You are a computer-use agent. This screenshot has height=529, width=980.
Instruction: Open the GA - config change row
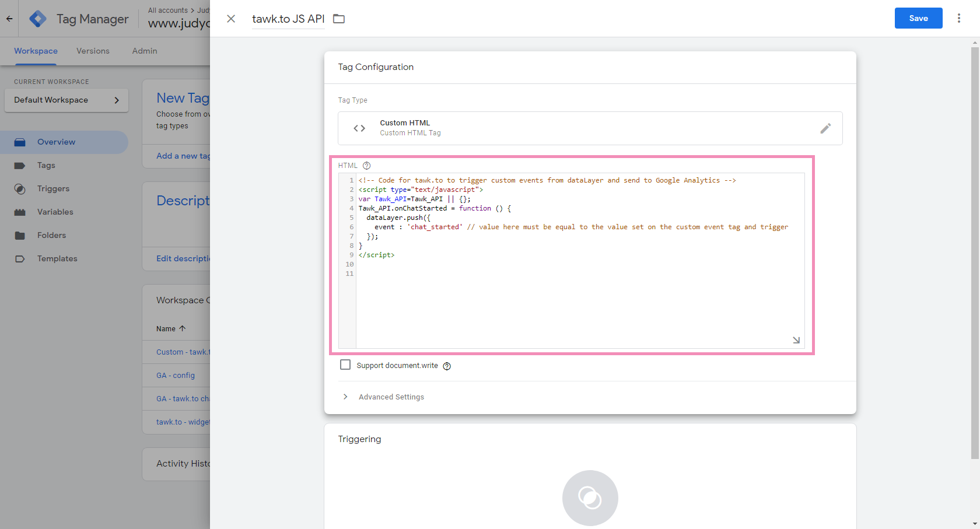coord(176,375)
